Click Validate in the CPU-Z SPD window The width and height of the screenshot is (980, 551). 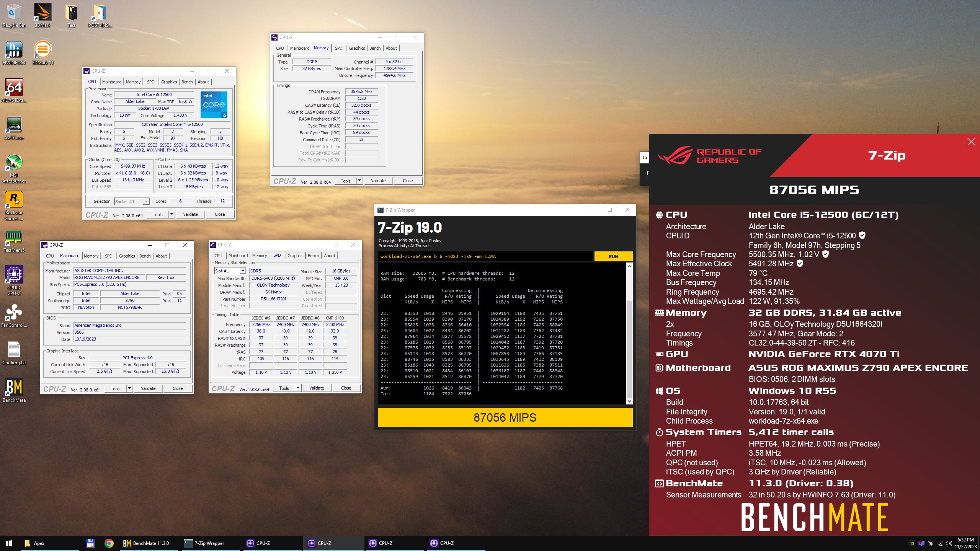[317, 388]
